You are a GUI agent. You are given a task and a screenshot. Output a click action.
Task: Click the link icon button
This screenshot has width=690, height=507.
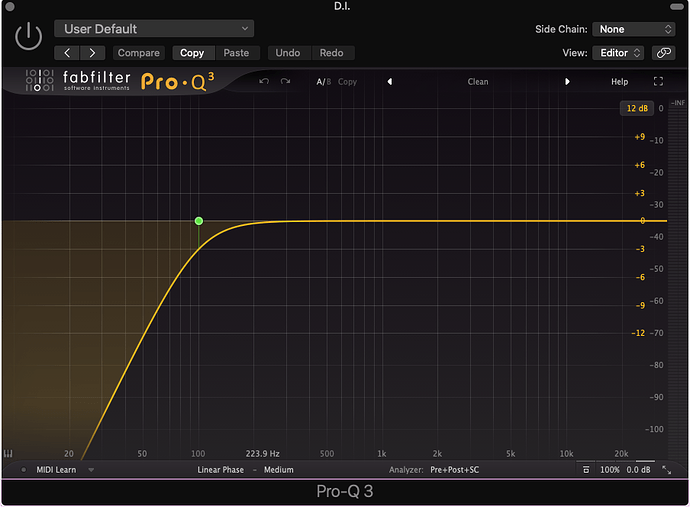point(664,53)
